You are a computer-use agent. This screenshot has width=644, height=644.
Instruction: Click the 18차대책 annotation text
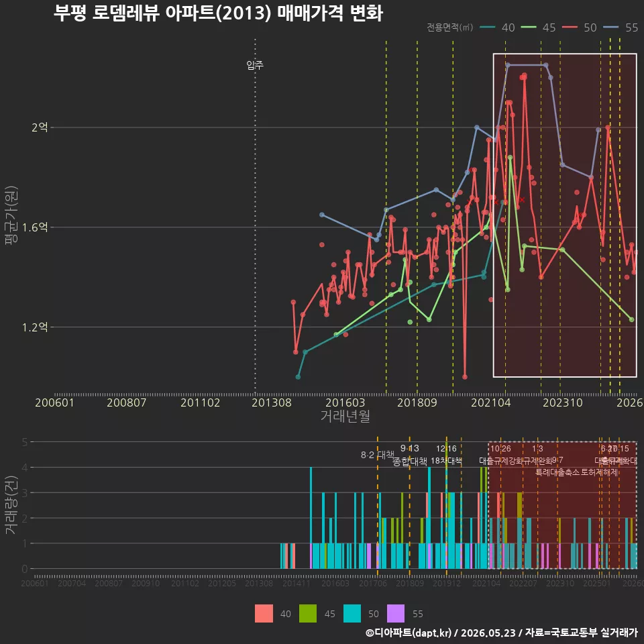click(447, 460)
